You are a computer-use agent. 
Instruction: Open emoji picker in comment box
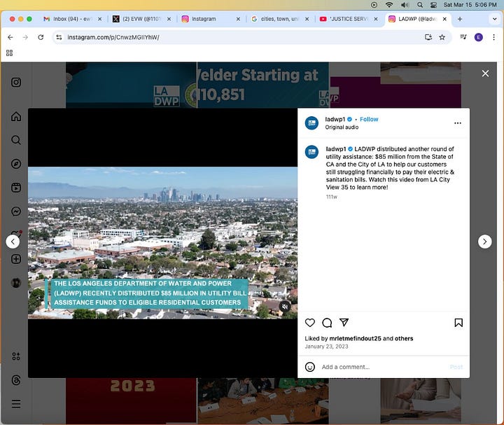click(x=310, y=367)
